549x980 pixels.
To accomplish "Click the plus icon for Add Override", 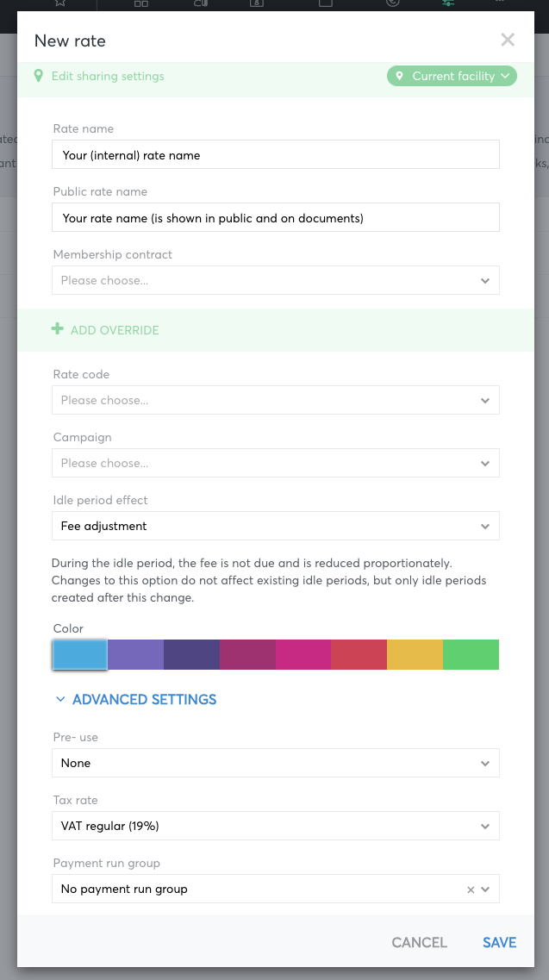I will [58, 328].
